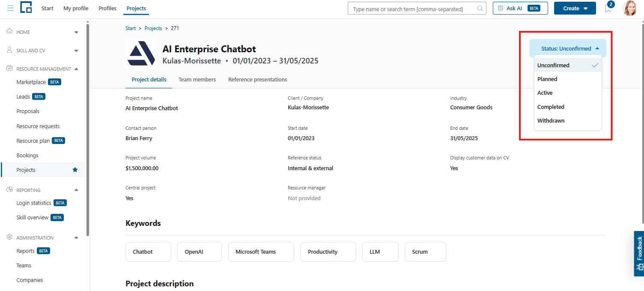This screenshot has height=291, width=644.
Task: Open the Project details tab
Action: coord(149,79)
